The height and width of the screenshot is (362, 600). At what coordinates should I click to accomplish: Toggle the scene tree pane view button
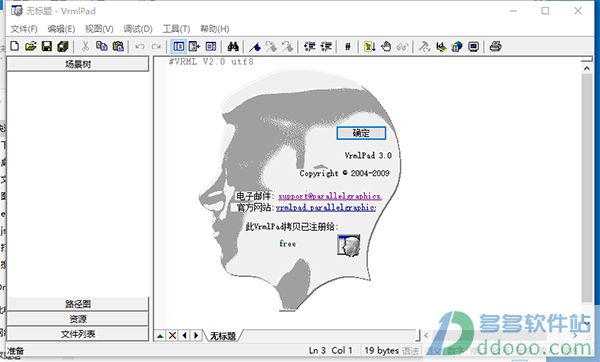tap(179, 47)
